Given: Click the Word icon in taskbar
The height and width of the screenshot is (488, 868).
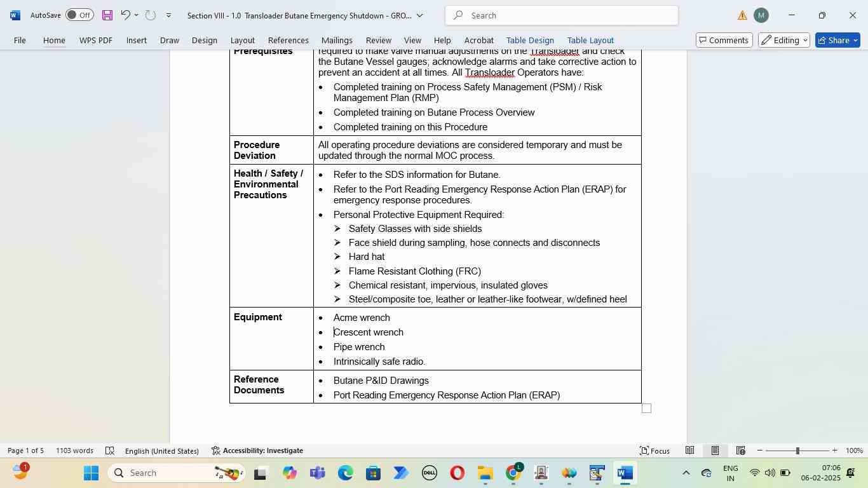Looking at the screenshot, I should (625, 473).
